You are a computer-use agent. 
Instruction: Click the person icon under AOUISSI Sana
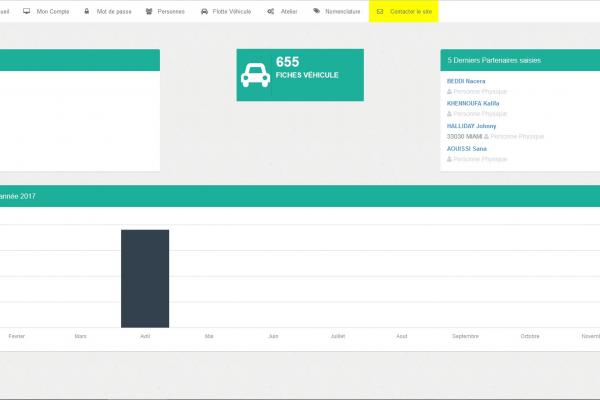(449, 159)
